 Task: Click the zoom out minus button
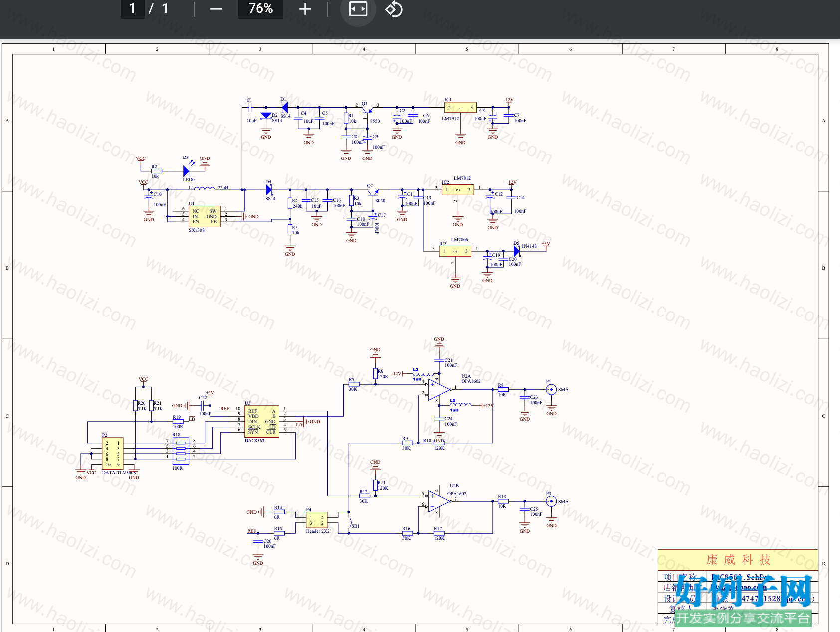(216, 9)
